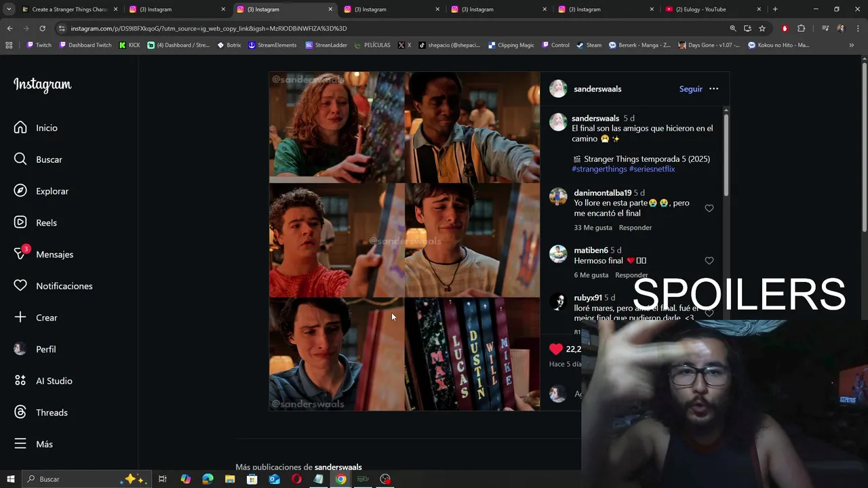The height and width of the screenshot is (488, 868).
Task: Open the Más hamburger menu
Action: pyautogui.click(x=33, y=444)
